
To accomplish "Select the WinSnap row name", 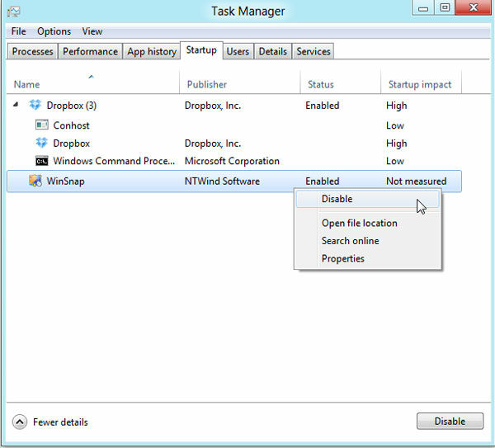I will (66, 182).
